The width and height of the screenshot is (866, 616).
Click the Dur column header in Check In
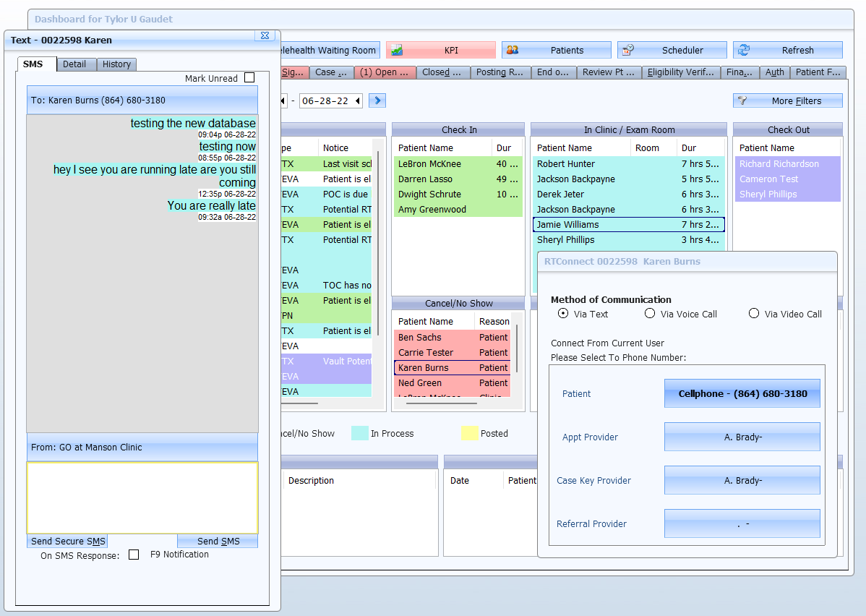(x=505, y=148)
